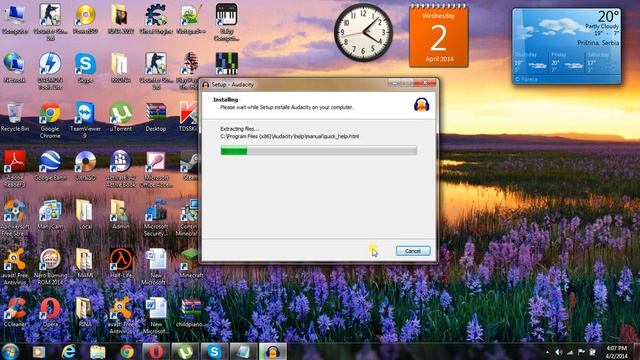
Task: Cancel the Audacity installation
Action: click(413, 251)
